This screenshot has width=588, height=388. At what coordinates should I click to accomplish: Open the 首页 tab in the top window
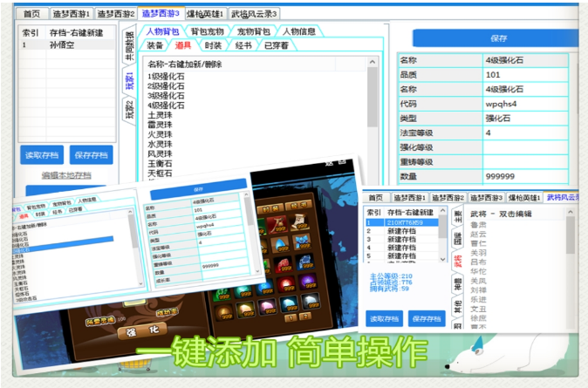pyautogui.click(x=32, y=14)
